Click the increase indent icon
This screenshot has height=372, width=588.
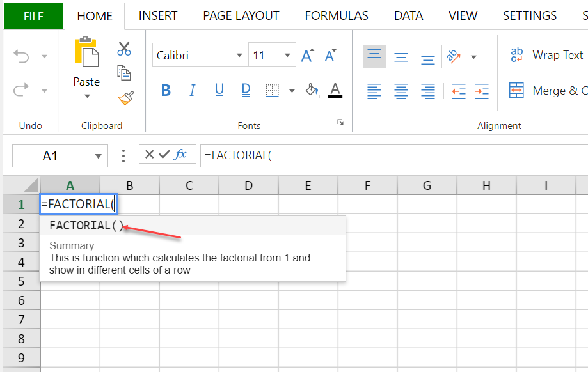click(x=482, y=91)
